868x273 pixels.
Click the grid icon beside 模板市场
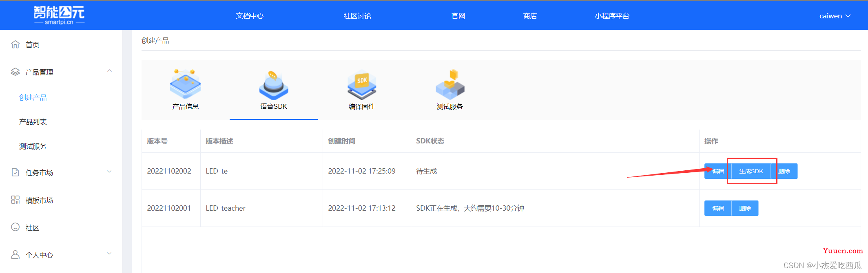click(x=15, y=200)
